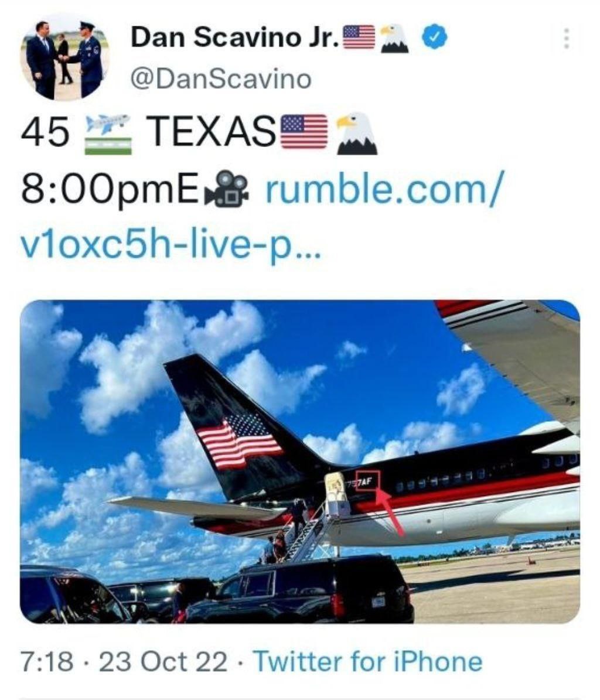Open the three-dot more options menu
The width and height of the screenshot is (600, 700).
point(566,39)
